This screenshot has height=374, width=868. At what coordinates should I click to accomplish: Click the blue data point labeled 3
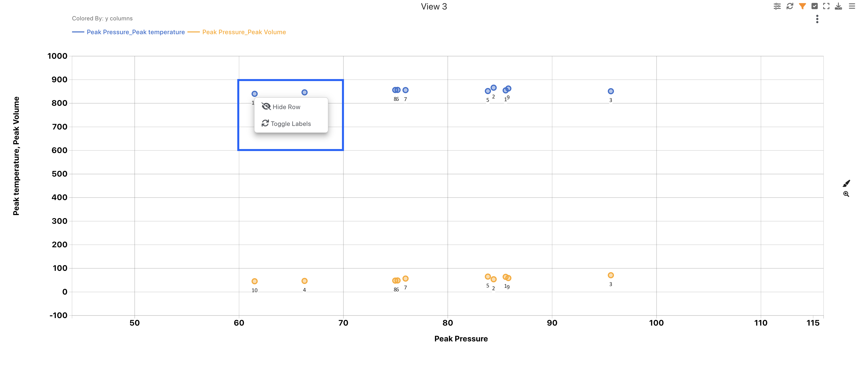point(611,91)
